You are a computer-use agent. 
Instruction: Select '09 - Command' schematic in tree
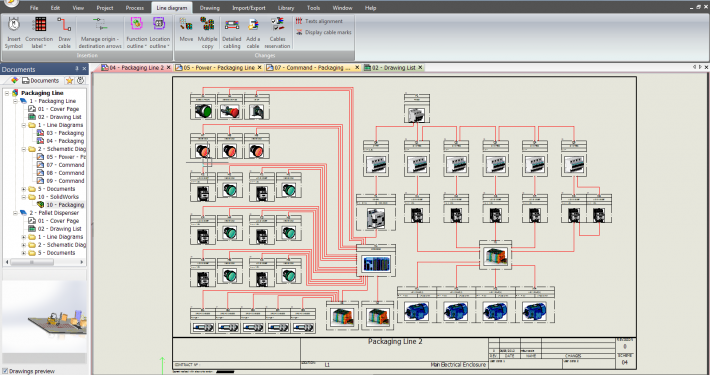click(60, 181)
